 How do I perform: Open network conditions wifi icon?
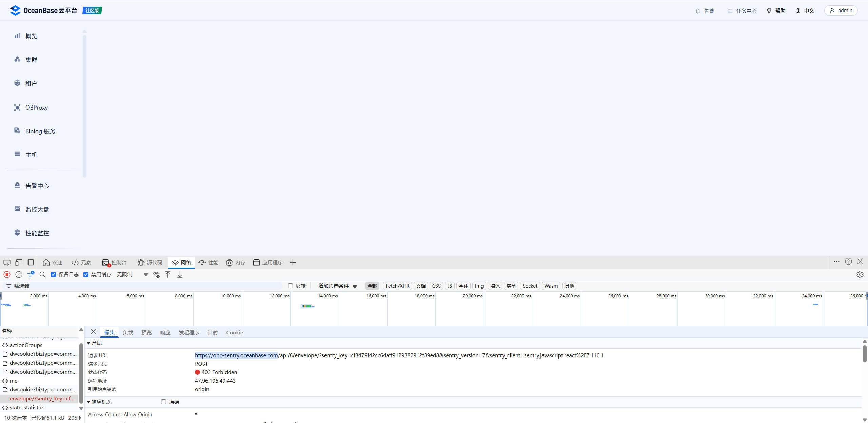coord(156,275)
